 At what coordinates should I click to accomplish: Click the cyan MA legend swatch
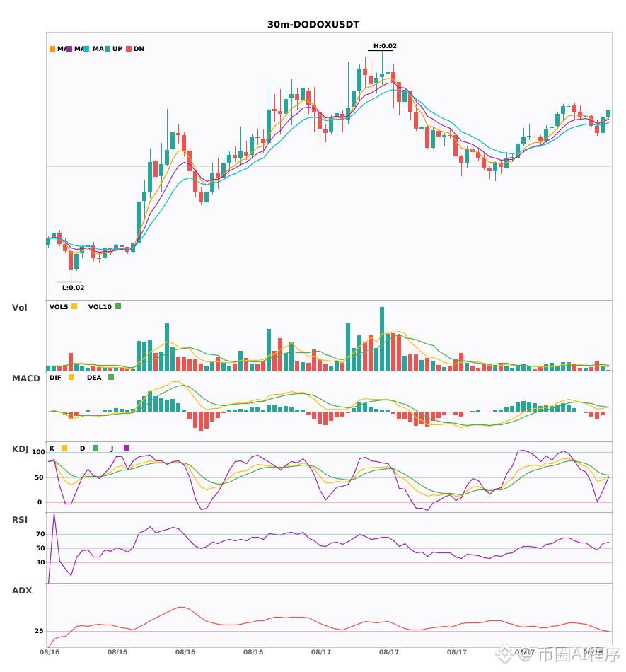point(86,49)
